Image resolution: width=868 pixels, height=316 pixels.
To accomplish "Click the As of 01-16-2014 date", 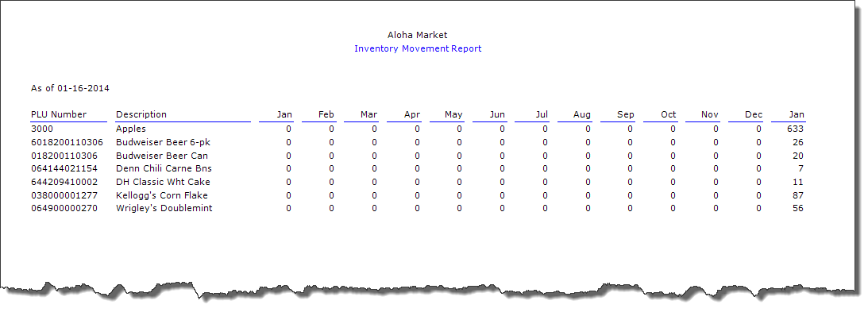I will (x=71, y=88).
